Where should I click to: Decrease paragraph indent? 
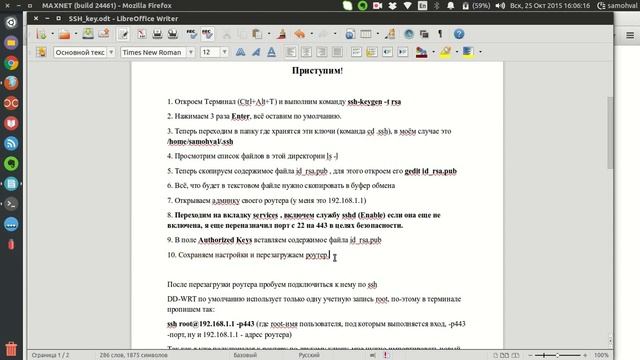tap(387, 52)
